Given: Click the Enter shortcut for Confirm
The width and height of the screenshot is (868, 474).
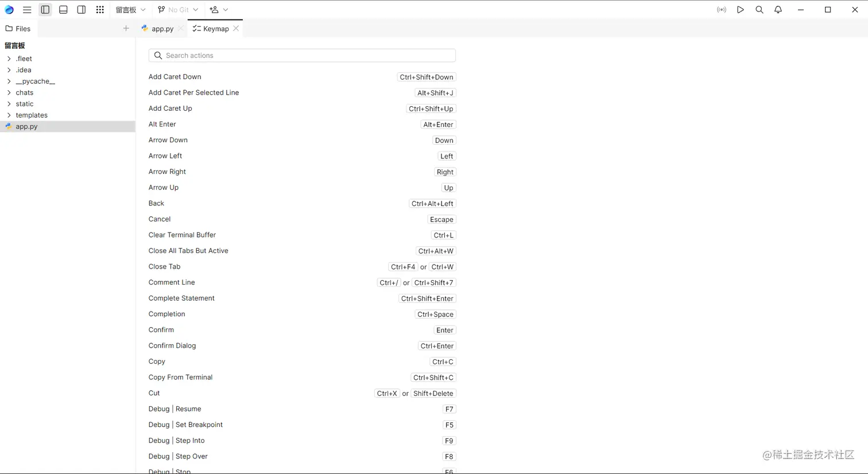Looking at the screenshot, I should pos(445,331).
